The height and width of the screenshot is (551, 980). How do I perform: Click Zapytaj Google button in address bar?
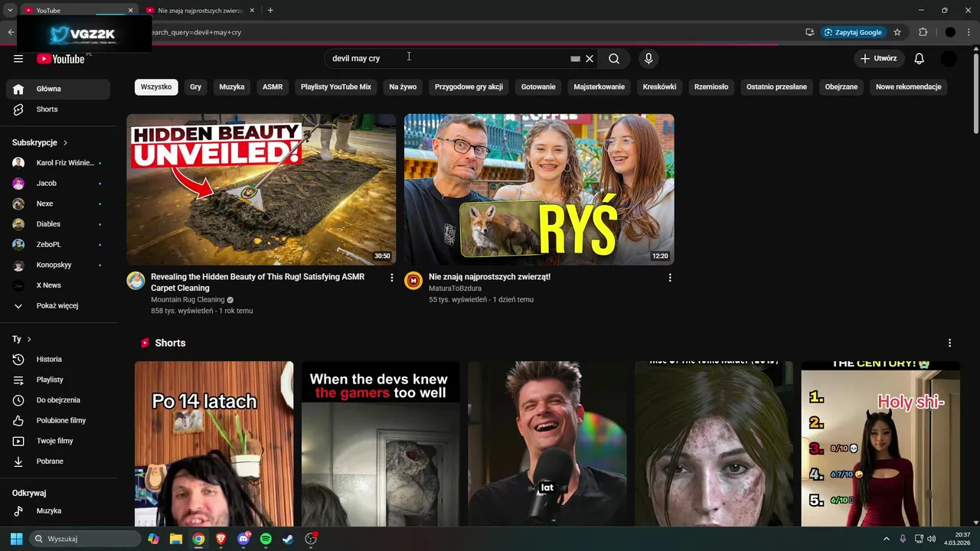853,32
